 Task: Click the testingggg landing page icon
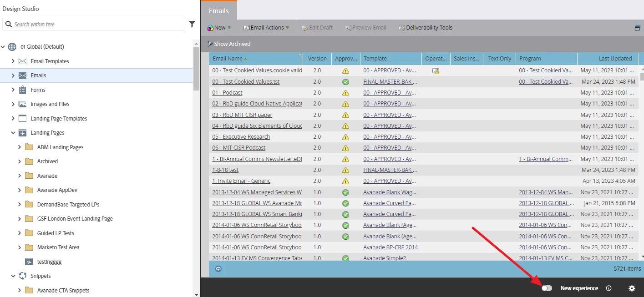(29, 262)
